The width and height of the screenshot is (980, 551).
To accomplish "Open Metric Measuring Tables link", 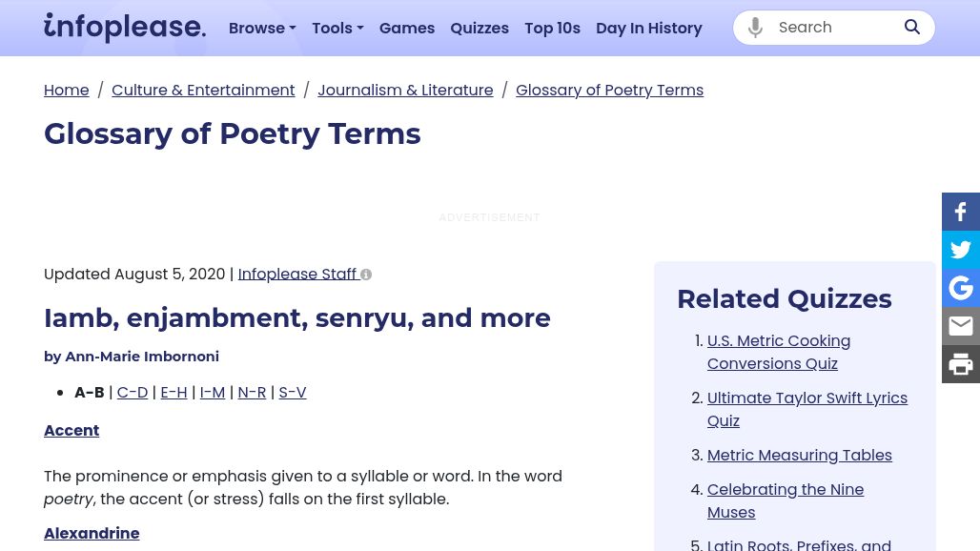I will (800, 456).
